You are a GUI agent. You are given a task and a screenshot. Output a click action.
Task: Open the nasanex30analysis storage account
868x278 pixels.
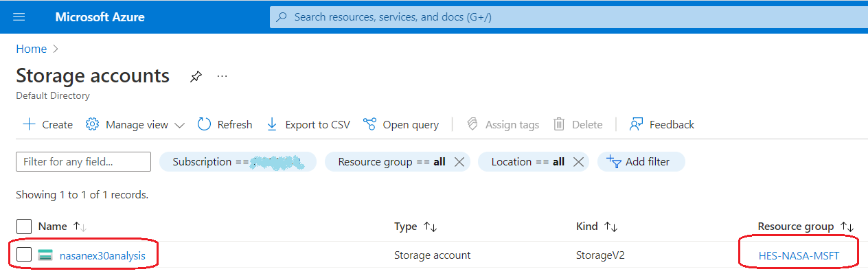coord(102,255)
